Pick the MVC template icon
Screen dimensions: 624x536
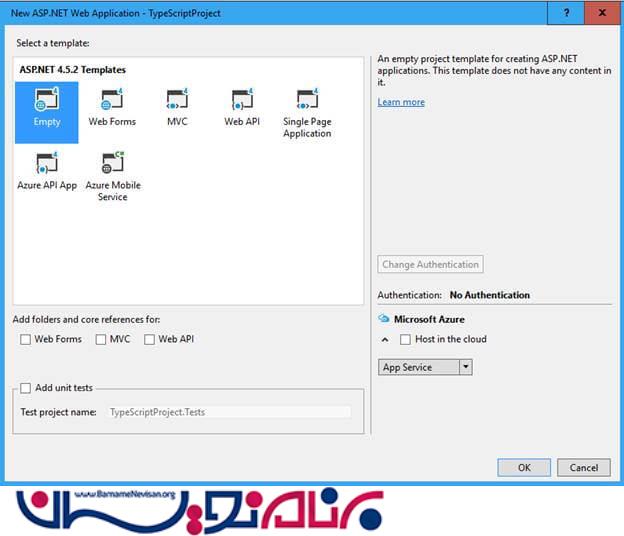click(177, 101)
